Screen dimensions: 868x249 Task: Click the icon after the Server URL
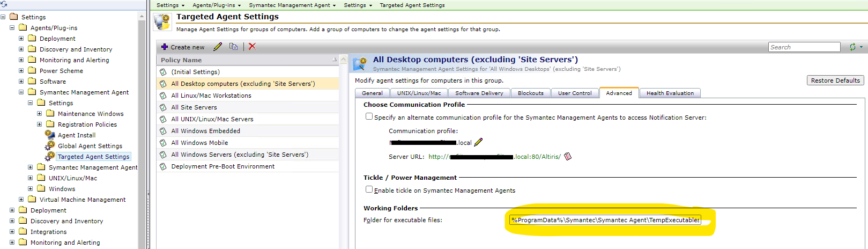point(568,157)
